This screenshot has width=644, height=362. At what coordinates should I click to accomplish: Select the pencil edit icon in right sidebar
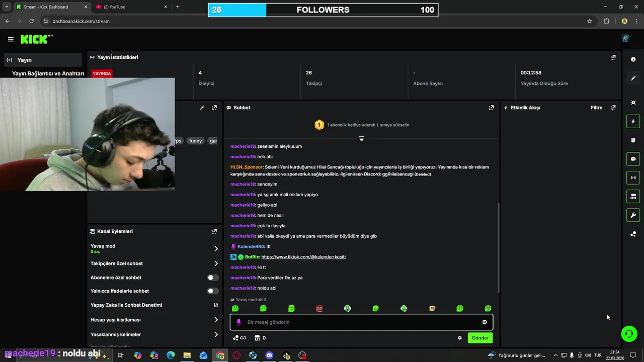pyautogui.click(x=633, y=78)
